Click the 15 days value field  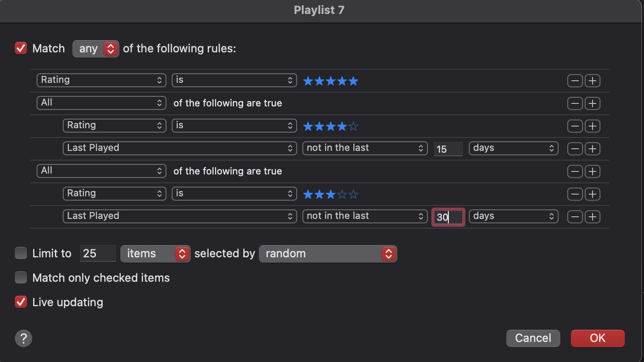[448, 149]
